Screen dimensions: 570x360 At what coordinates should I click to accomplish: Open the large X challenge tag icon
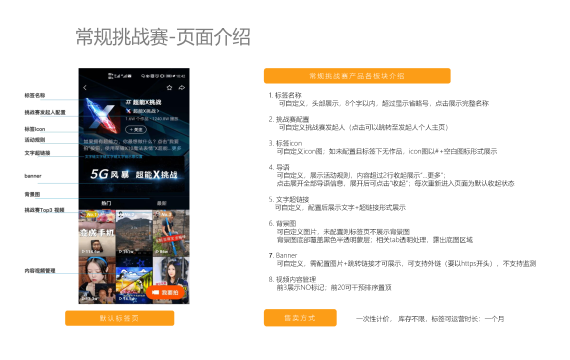click(x=102, y=116)
